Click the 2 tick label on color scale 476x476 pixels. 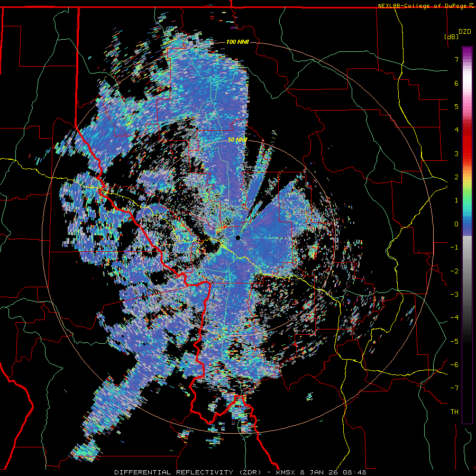(x=456, y=177)
